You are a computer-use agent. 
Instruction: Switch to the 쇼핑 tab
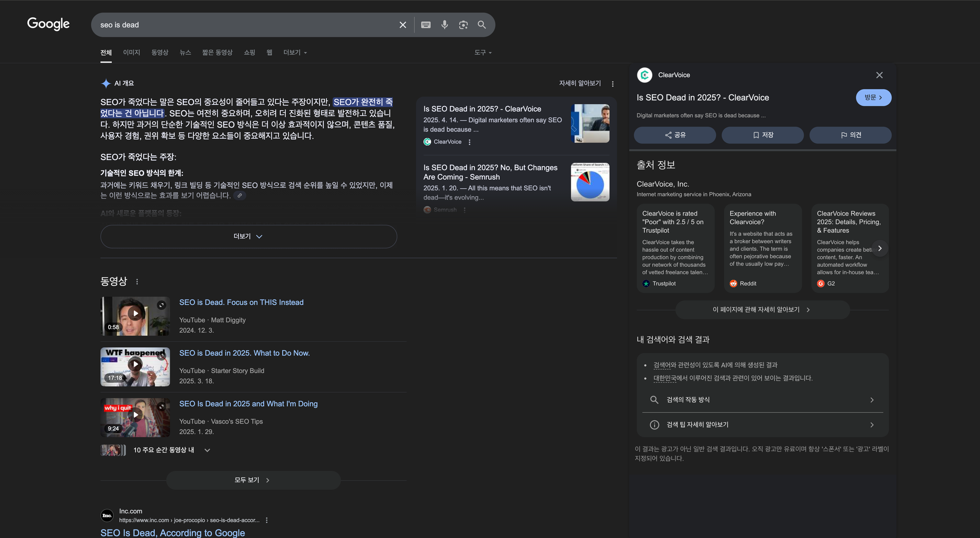pos(249,52)
